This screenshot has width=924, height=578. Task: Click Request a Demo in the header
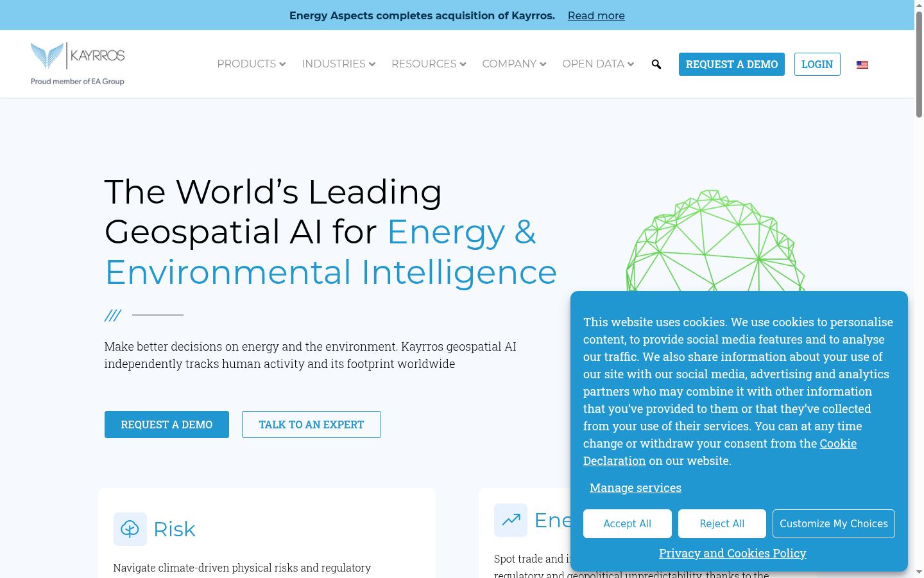pyautogui.click(x=732, y=64)
